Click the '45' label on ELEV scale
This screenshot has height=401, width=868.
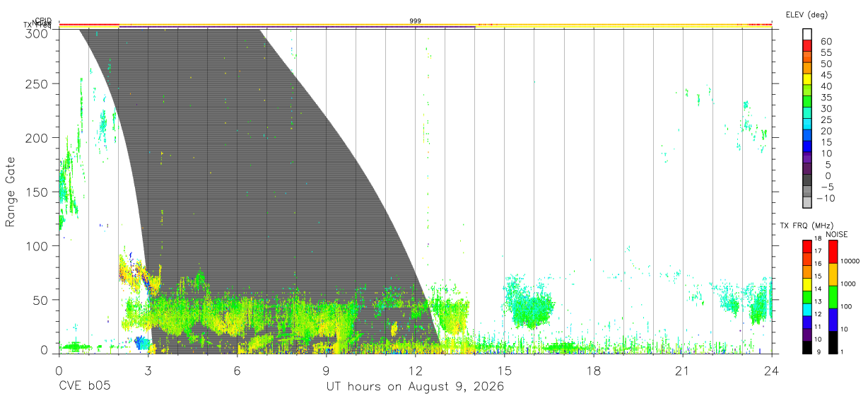(826, 75)
